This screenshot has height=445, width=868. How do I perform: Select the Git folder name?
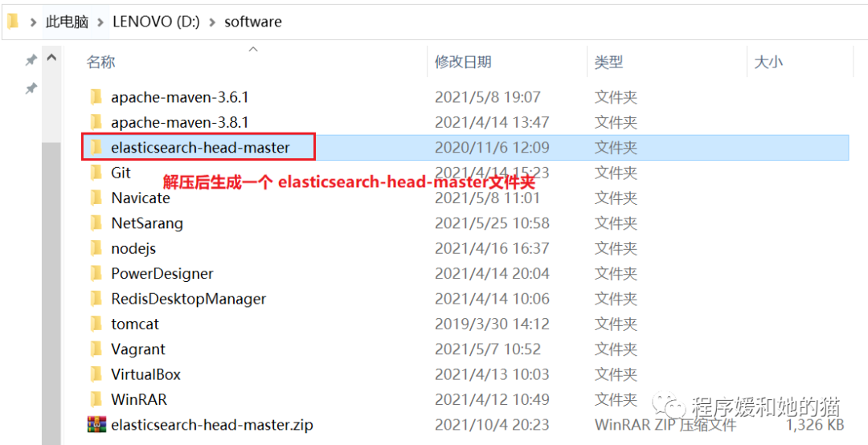click(121, 173)
